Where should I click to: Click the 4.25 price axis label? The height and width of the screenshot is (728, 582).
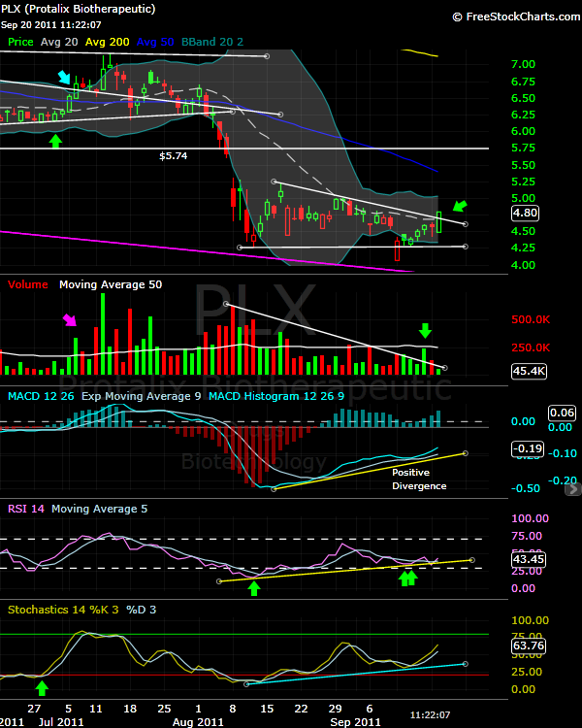click(523, 248)
